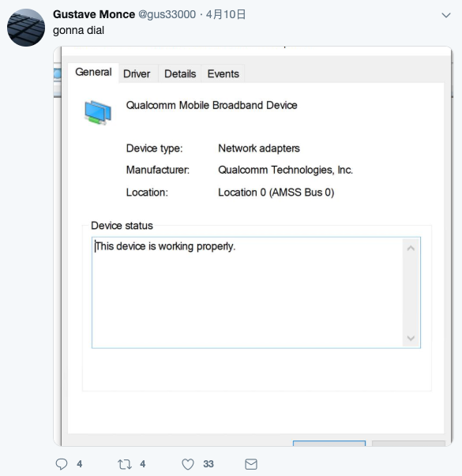The width and height of the screenshot is (462, 476).
Task: Like the tweet with heart icon
Action: [188, 464]
